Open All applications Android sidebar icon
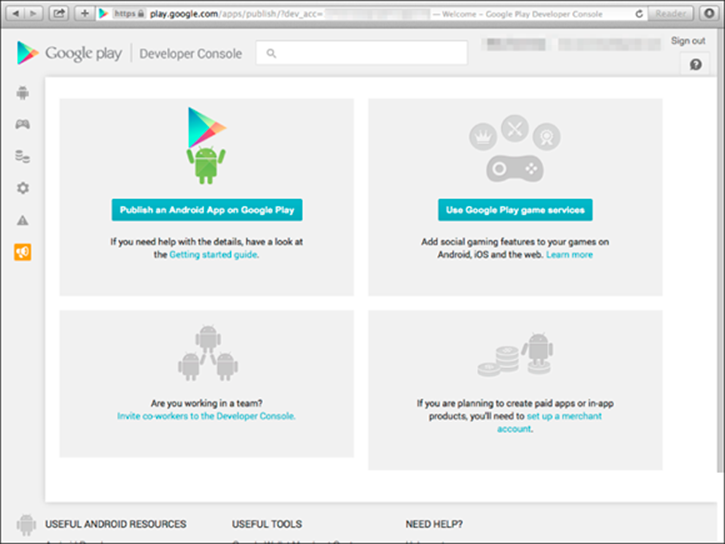Viewport: 725px width, 544px height. 23,93
